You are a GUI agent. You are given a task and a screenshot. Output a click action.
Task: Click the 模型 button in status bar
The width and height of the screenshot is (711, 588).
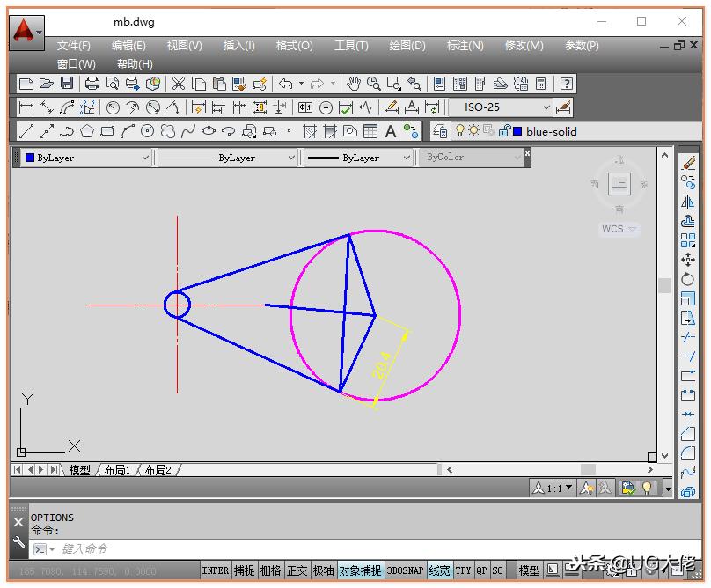pos(529,570)
